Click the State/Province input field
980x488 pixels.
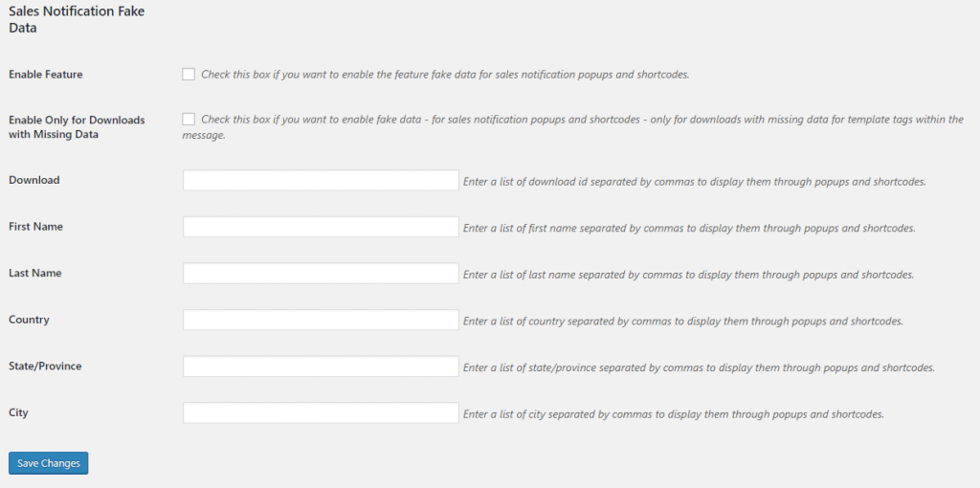[x=321, y=366]
